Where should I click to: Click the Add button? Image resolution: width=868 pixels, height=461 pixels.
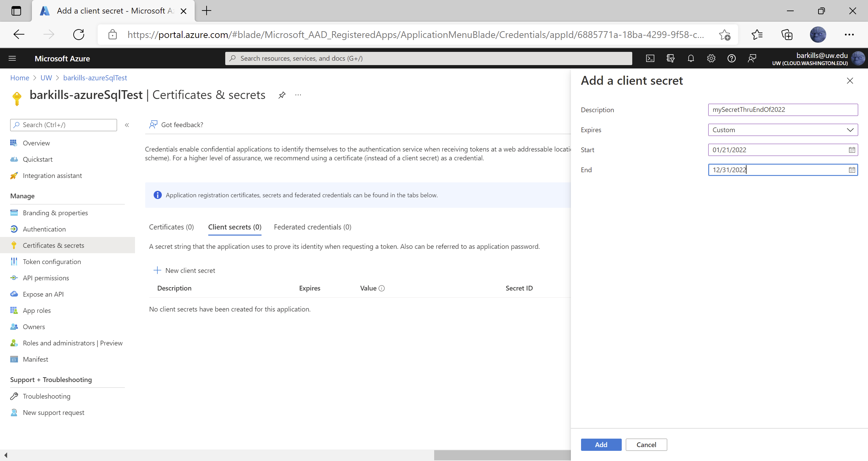point(601,445)
